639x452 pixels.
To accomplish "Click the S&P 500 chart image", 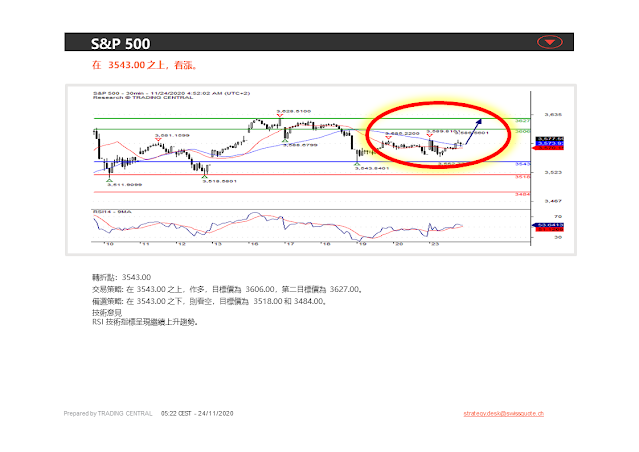I will (x=321, y=170).
